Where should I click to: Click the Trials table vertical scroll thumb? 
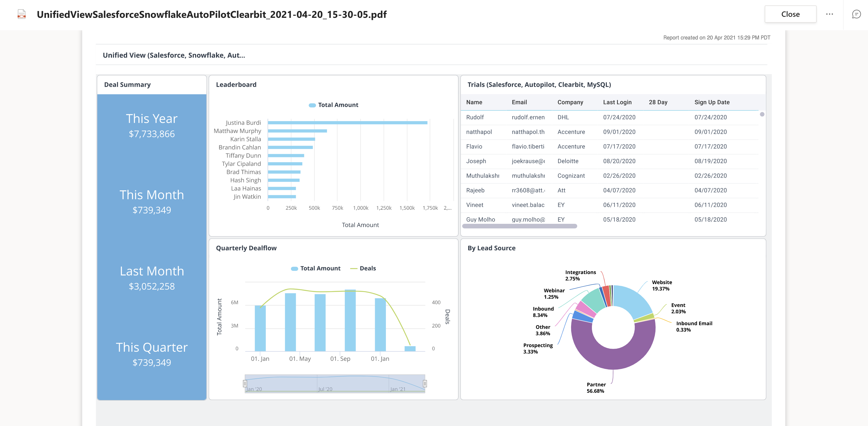tap(762, 115)
